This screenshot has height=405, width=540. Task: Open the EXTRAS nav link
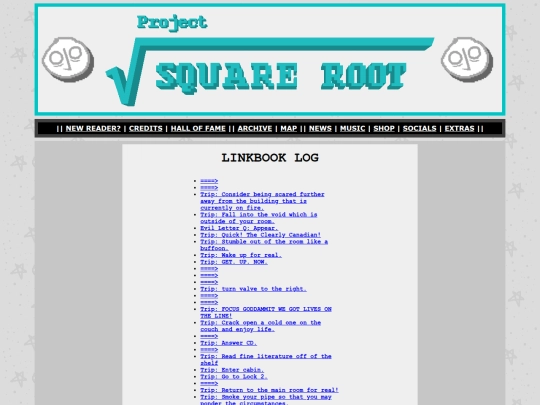(x=459, y=128)
